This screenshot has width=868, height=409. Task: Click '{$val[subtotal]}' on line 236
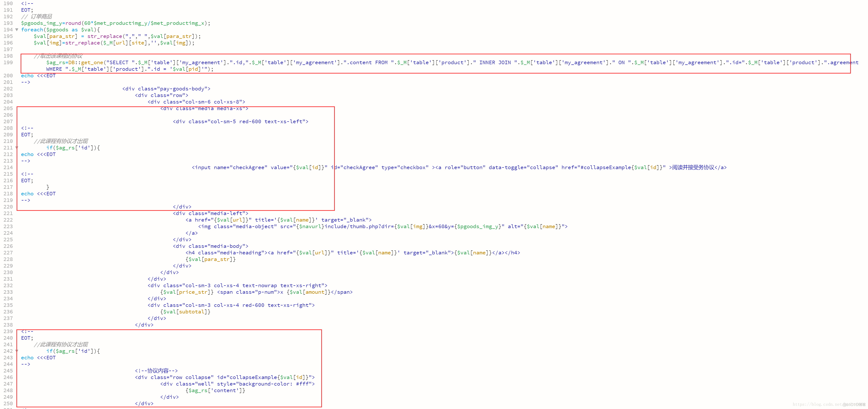click(x=185, y=312)
